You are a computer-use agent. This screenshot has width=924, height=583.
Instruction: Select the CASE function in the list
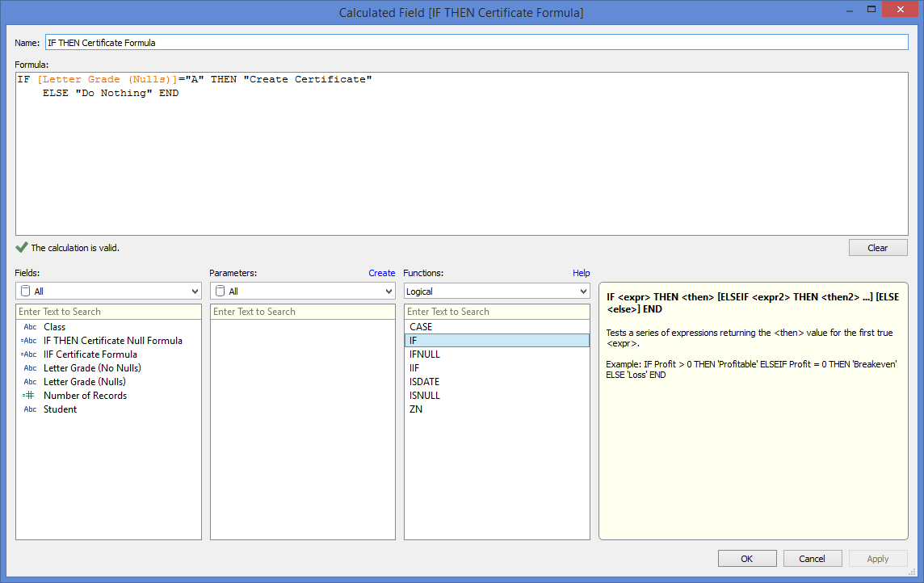click(x=421, y=327)
